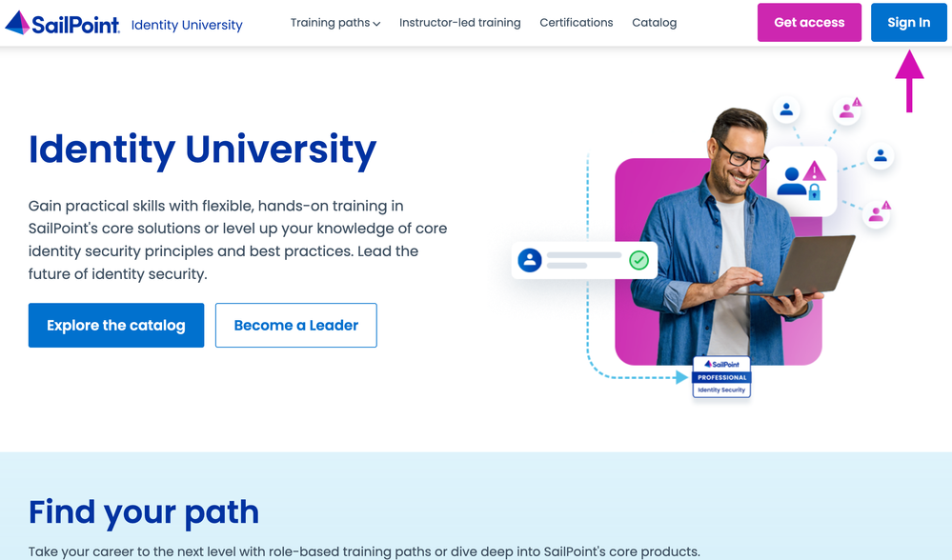Click the SailPoint sail logo icon
952x560 pixels.
[17, 23]
